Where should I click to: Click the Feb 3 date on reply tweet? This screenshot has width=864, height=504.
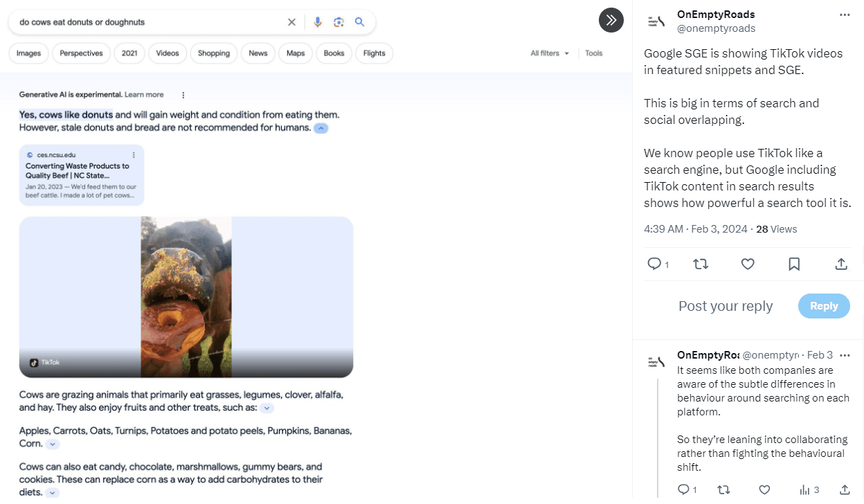[x=820, y=355]
